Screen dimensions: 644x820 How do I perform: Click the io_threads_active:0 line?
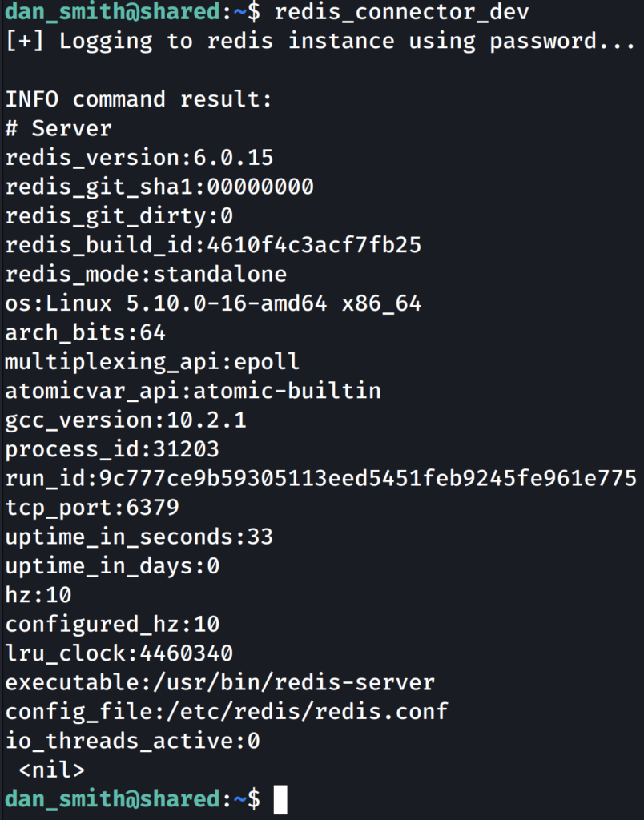(132, 742)
